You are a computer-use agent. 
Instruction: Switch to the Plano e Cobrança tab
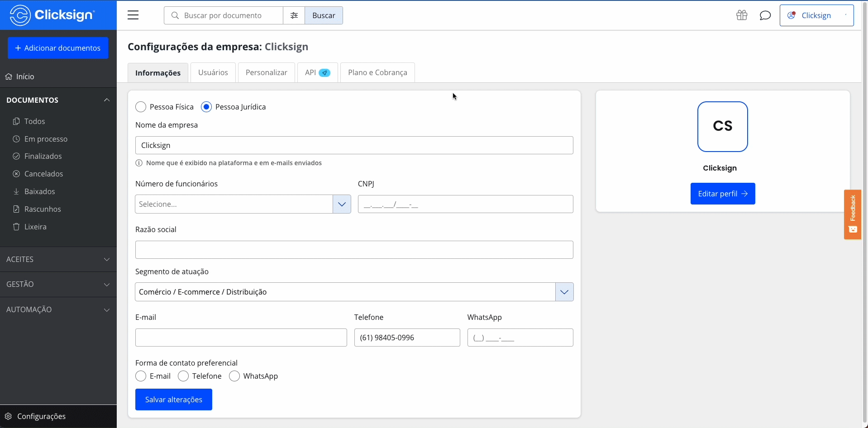click(377, 72)
